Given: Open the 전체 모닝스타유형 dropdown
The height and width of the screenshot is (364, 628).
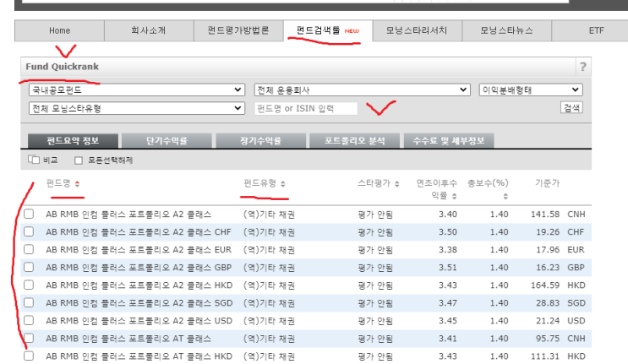Looking at the screenshot, I should [x=137, y=108].
